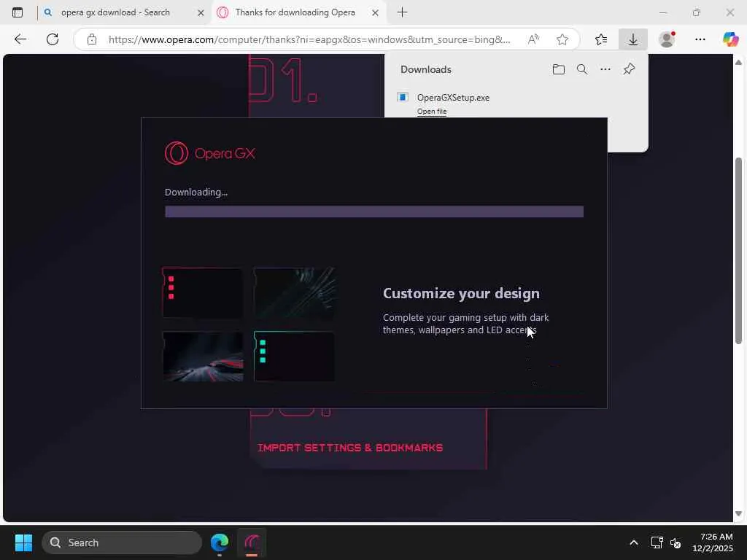Click Import Settings & Bookmarks text
This screenshot has width=747, height=560.
click(350, 448)
